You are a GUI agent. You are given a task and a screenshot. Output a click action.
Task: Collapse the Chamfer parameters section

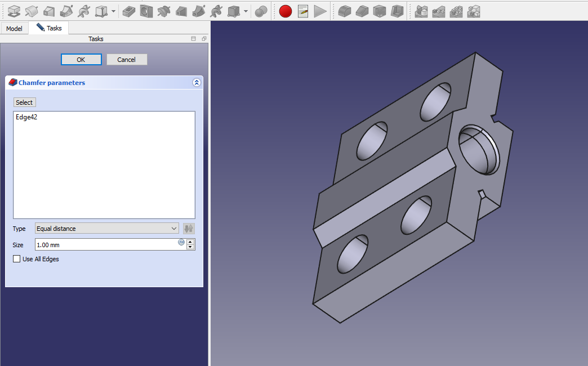197,83
